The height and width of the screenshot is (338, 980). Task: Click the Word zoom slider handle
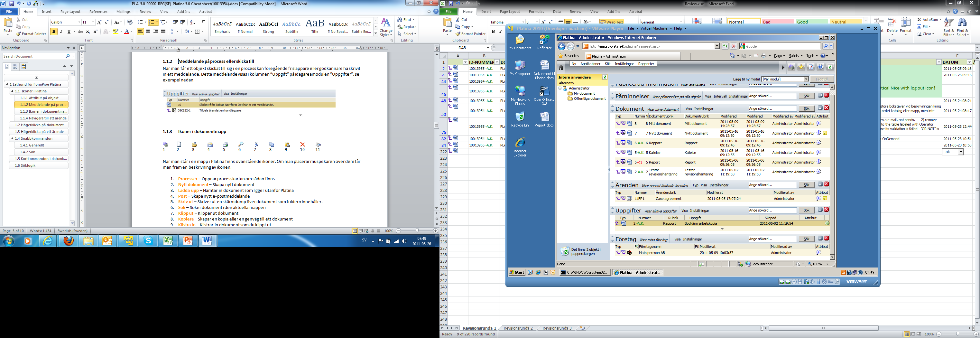417,231
